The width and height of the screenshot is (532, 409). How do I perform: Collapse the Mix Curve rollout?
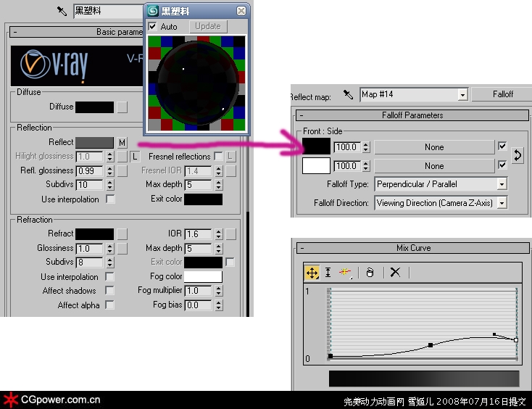(x=302, y=248)
